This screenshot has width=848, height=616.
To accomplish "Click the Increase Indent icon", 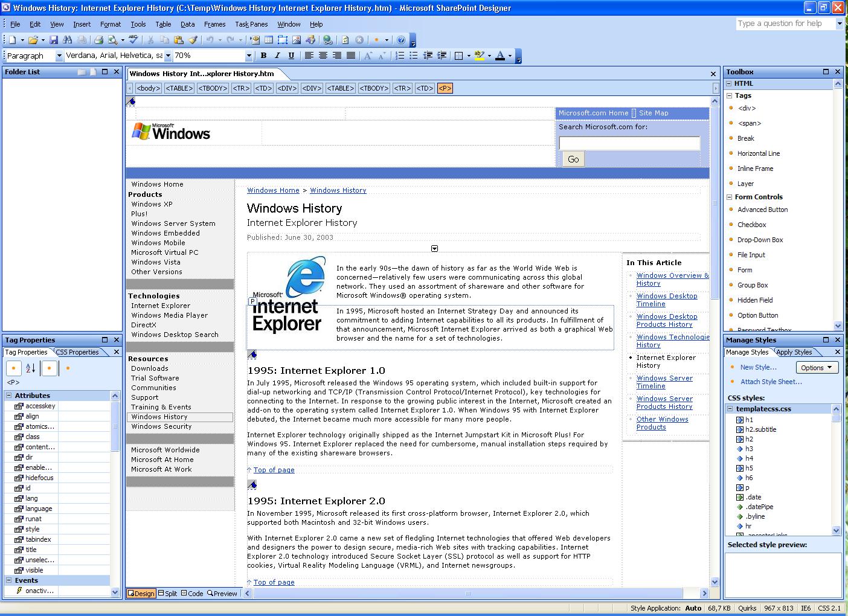I will pyautogui.click(x=442, y=56).
